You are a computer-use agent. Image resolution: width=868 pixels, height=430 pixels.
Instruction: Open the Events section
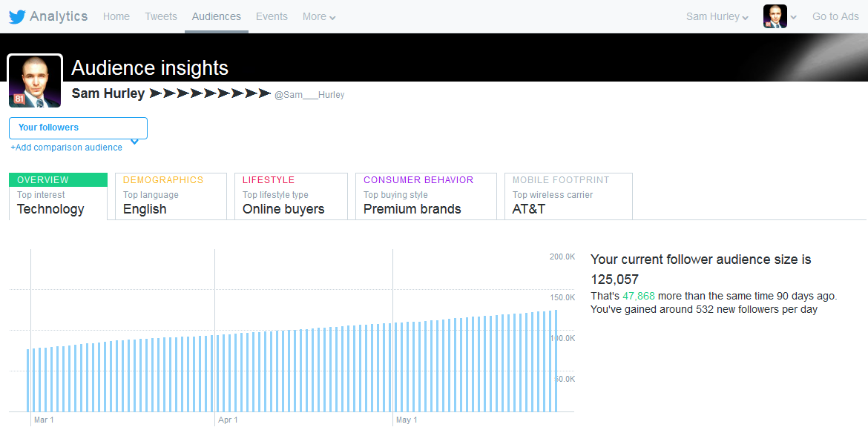(272, 16)
